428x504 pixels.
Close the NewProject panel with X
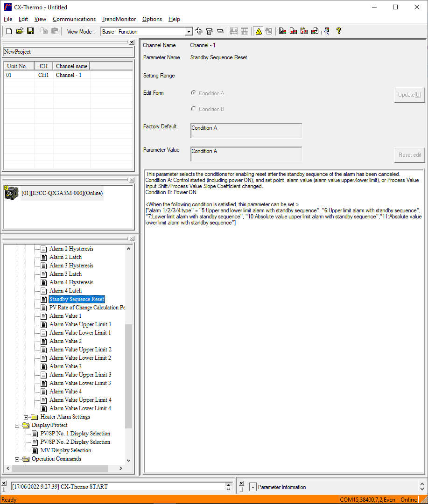point(132,42)
